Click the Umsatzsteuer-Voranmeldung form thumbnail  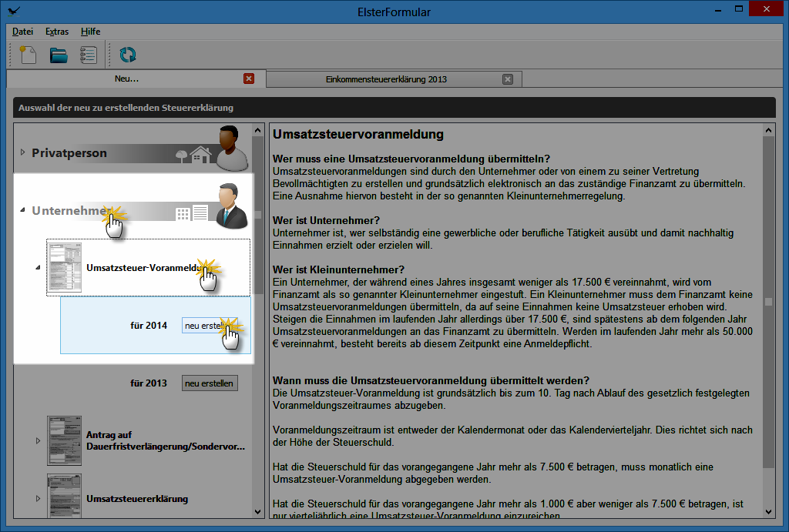(65, 267)
